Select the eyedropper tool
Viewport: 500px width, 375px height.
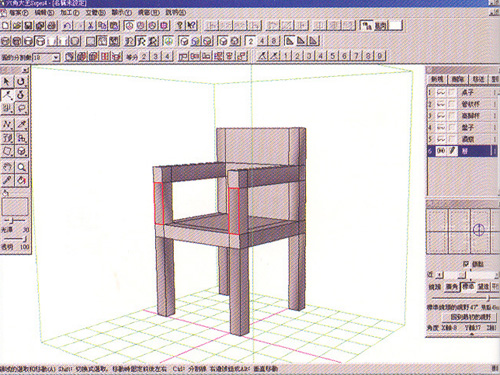pos(7,180)
